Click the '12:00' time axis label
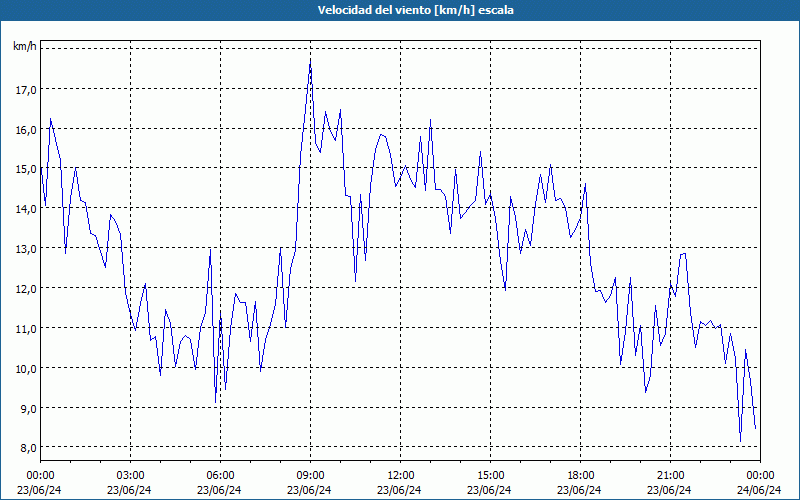This screenshot has height=500, width=800. (x=401, y=476)
